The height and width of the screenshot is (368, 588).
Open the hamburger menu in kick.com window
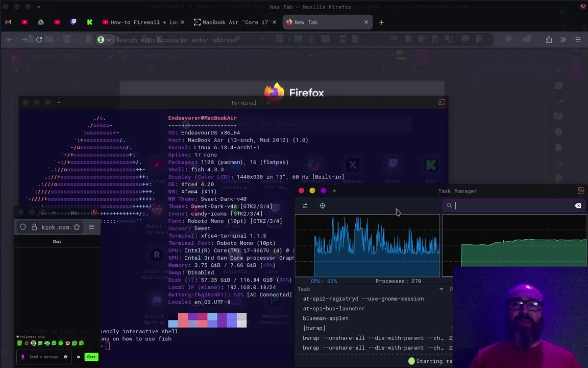(91, 227)
